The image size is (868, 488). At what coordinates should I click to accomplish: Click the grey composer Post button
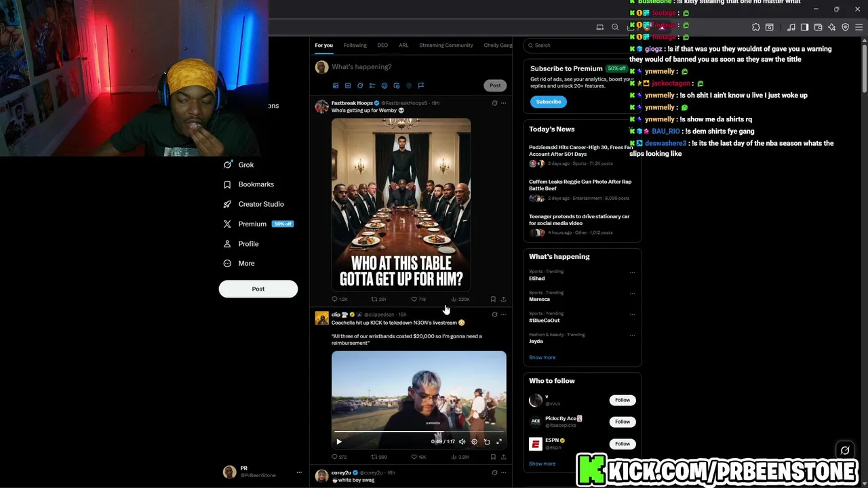495,85
